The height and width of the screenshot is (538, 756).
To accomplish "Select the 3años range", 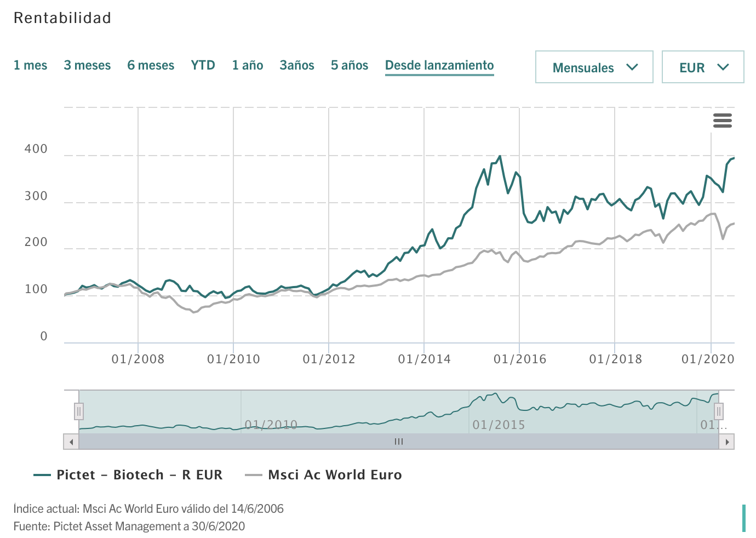I will coord(296,66).
